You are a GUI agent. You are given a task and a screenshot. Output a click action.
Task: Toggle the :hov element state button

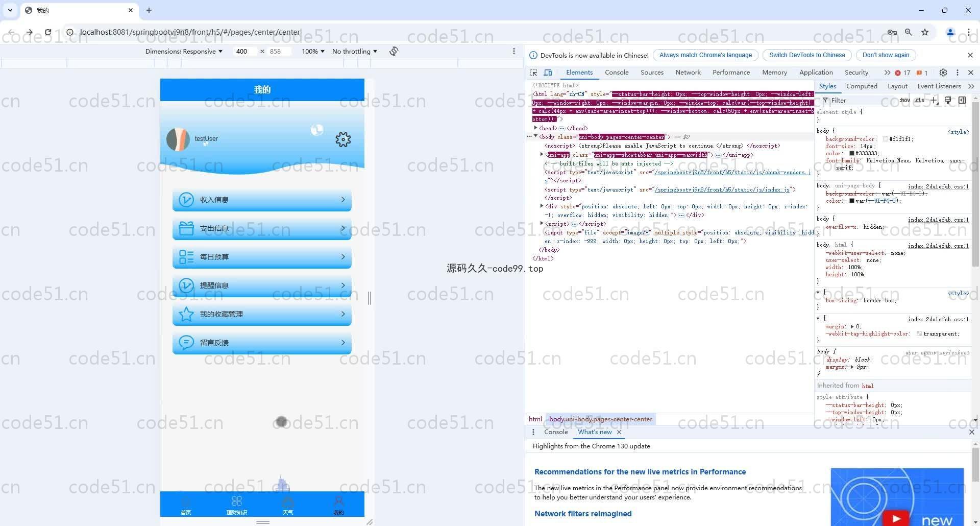point(904,101)
